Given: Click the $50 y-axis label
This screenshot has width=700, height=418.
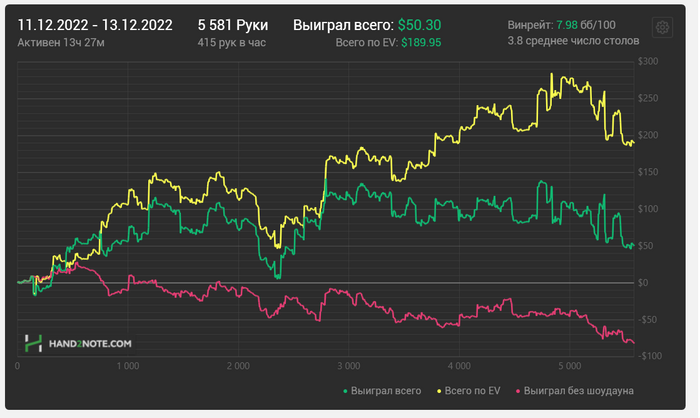Looking at the screenshot, I should pos(645,246).
